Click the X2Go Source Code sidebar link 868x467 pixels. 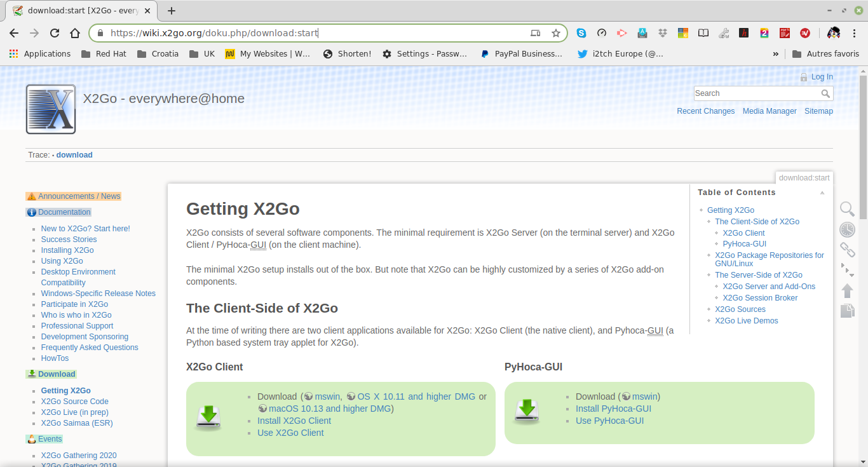[x=75, y=402]
